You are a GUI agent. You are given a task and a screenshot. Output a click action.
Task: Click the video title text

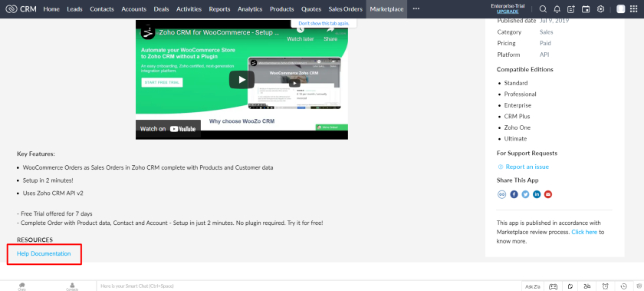[x=219, y=32]
